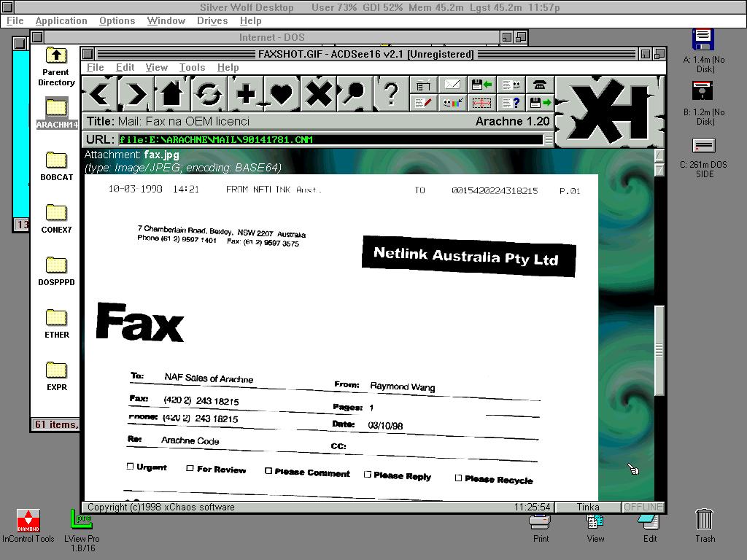Click the green URL address field
The height and width of the screenshot is (560, 747).
[328, 139]
